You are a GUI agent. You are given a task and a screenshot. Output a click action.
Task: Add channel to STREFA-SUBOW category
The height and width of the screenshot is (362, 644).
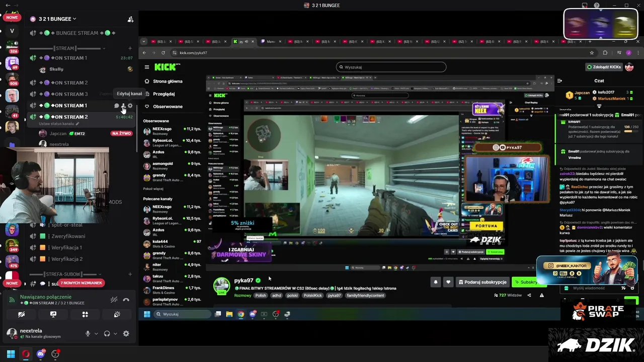130,275
